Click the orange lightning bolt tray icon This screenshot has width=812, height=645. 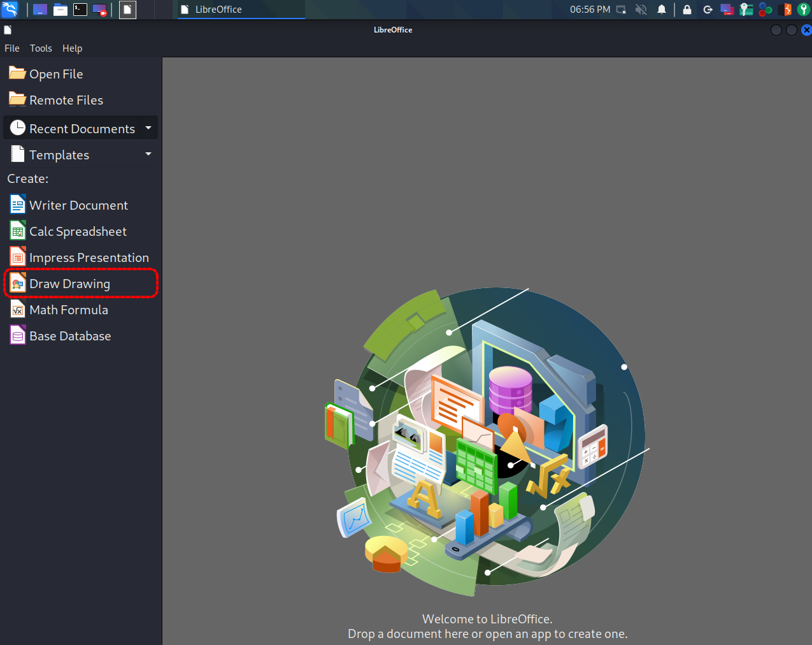(785, 10)
